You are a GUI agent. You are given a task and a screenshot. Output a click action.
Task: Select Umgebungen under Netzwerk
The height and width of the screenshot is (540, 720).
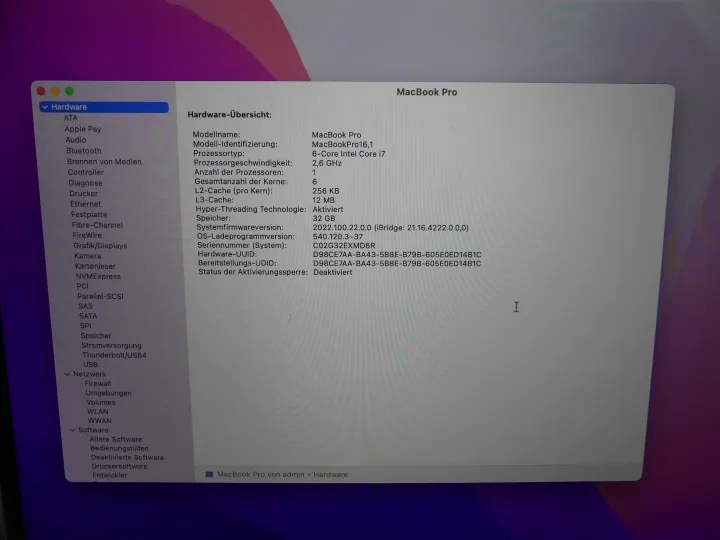(108, 393)
